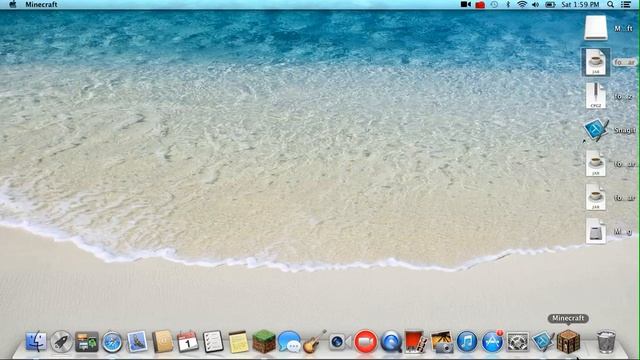
Task: Open Finder from the dock
Action: point(36,341)
